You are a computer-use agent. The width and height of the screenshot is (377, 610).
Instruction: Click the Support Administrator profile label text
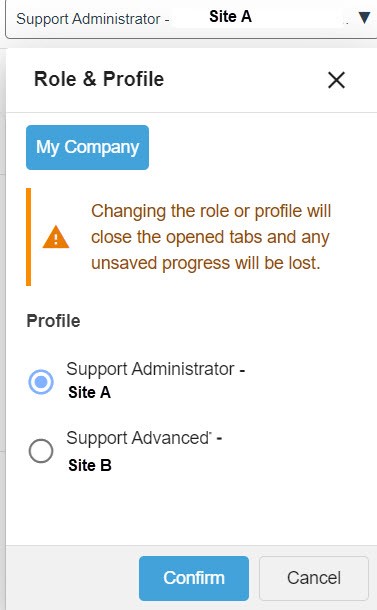pos(150,369)
